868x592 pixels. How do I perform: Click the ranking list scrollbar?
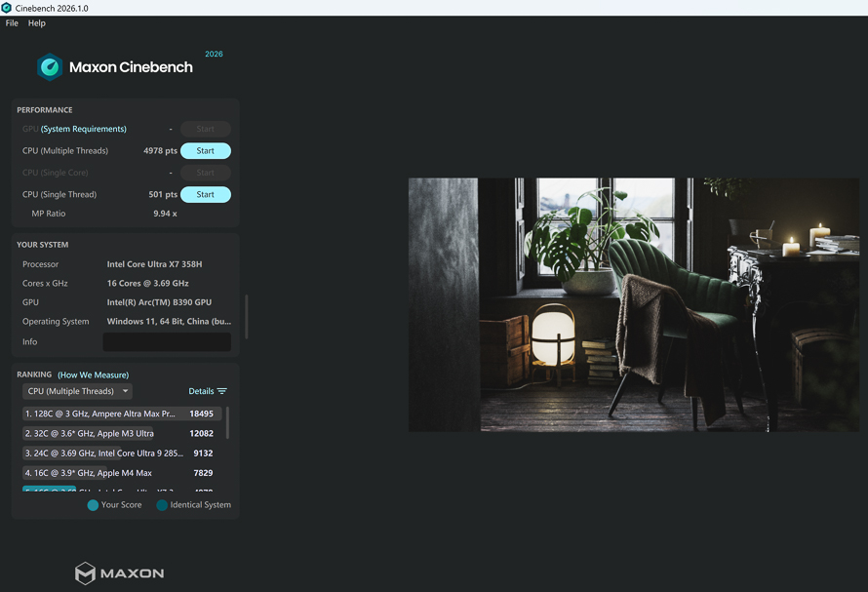point(227,423)
